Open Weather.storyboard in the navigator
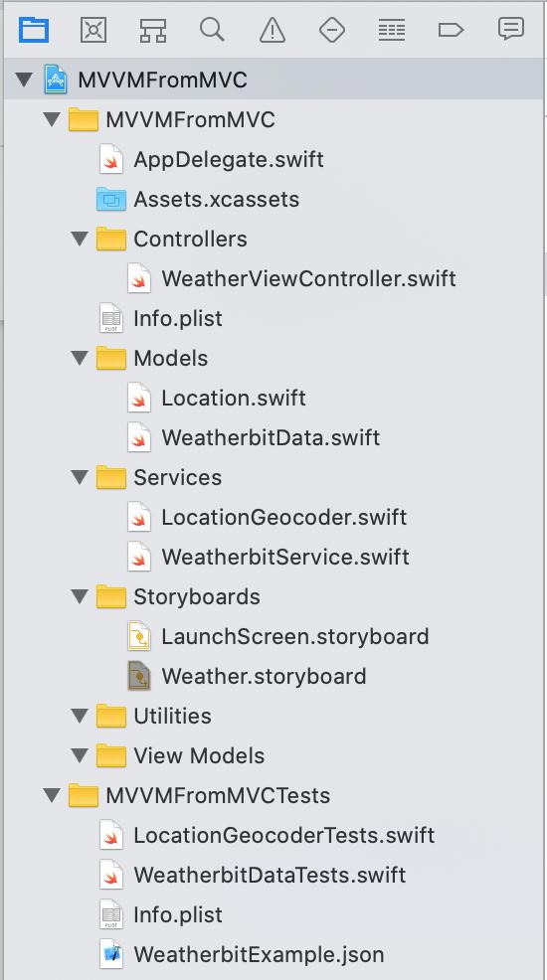Viewport: 547px width, 980px height. pos(247,676)
